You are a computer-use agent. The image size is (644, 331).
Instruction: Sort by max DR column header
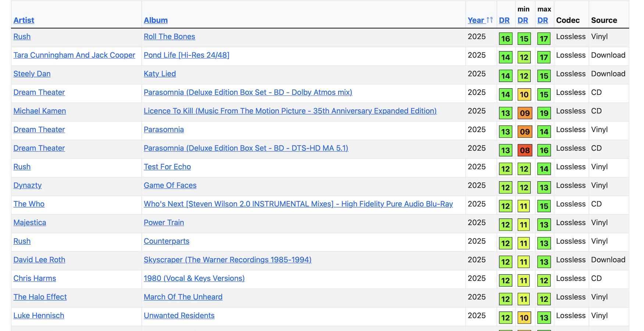click(542, 20)
